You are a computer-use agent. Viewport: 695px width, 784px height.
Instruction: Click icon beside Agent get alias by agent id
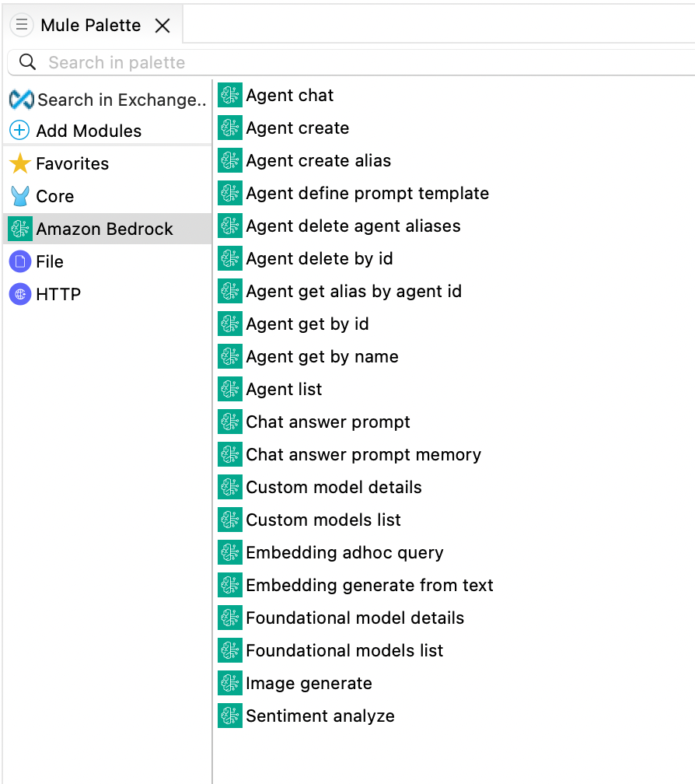click(x=230, y=291)
